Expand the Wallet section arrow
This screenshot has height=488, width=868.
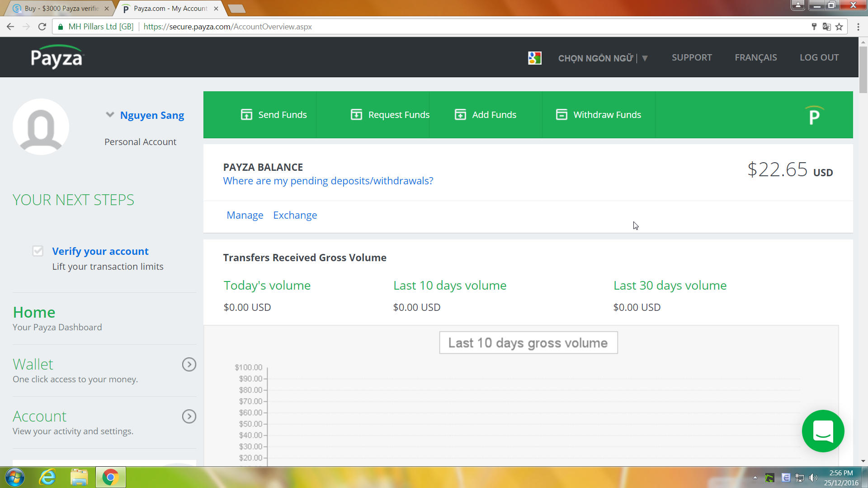(189, 364)
